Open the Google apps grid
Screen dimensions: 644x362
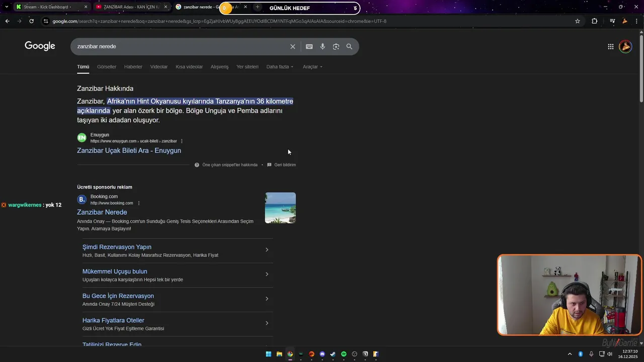click(610, 46)
